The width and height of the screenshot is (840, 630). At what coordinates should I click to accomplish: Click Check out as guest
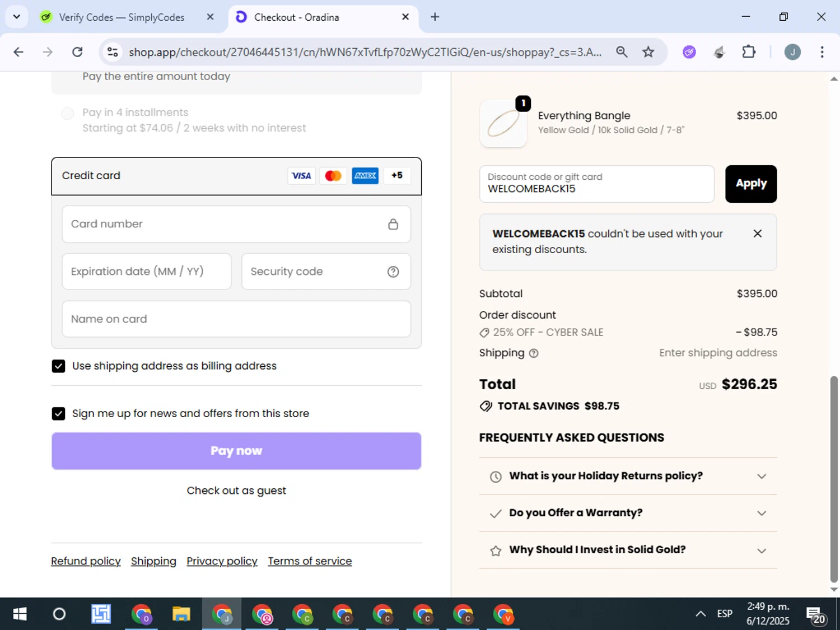236,491
